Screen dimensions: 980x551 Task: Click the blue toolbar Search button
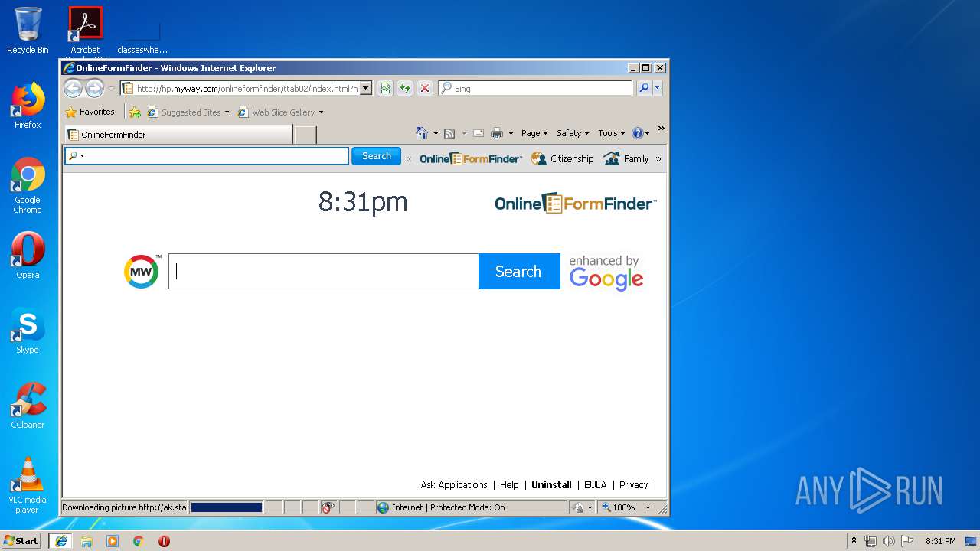pos(376,156)
